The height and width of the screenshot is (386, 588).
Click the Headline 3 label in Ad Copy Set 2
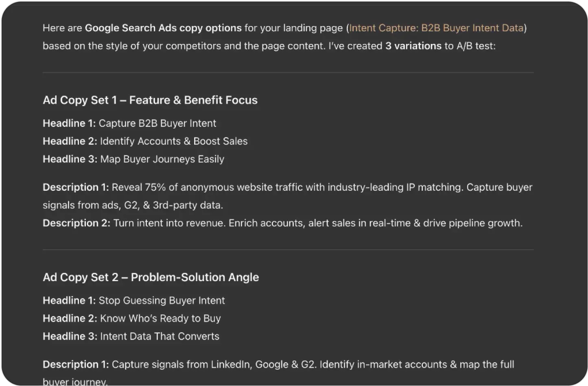click(x=70, y=336)
